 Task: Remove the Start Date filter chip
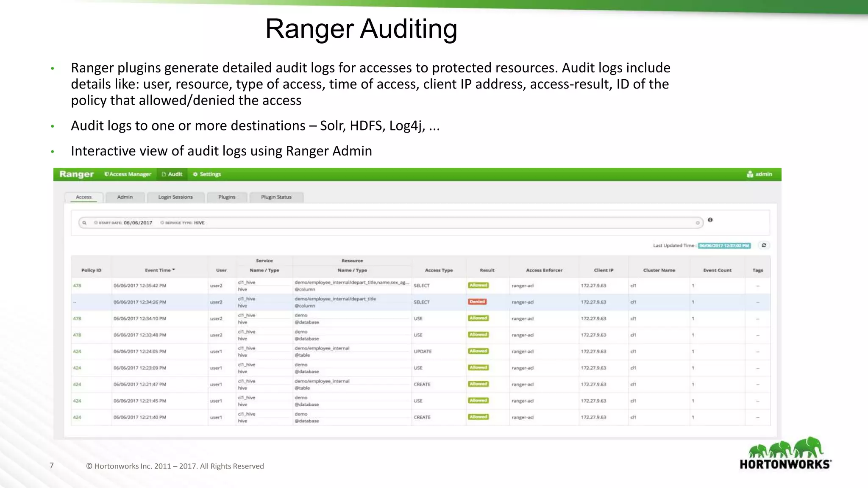pyautogui.click(x=96, y=223)
